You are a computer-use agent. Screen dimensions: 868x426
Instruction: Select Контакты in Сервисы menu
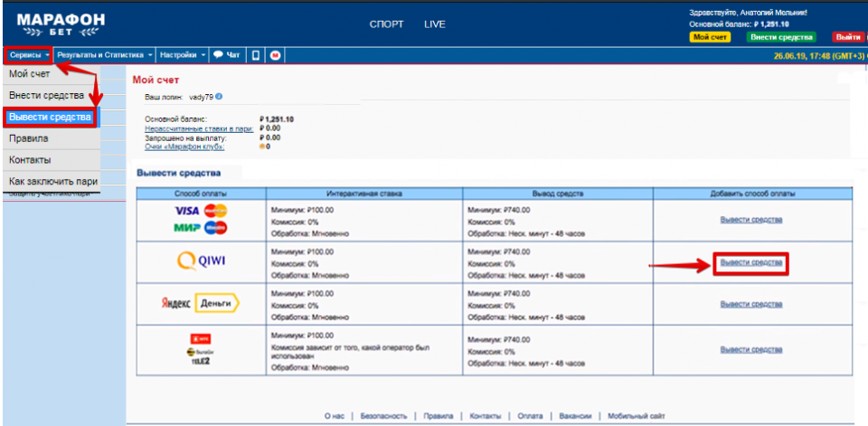[52, 160]
